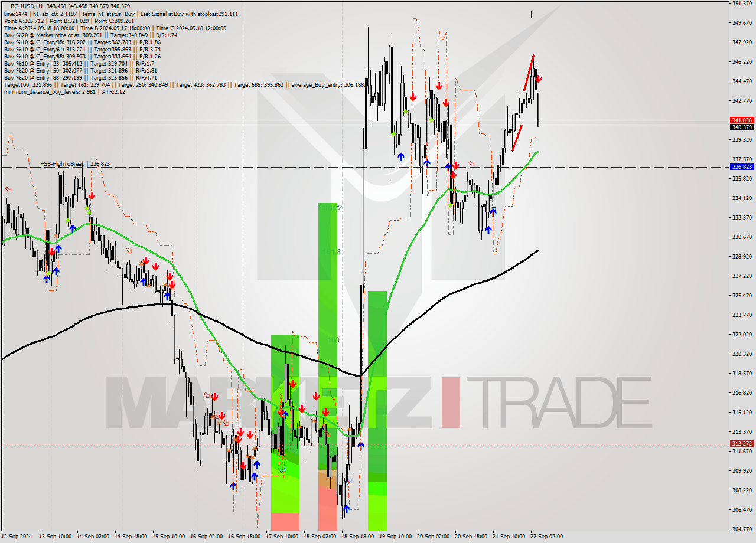Select the '16 Sep 02:00' time label
This screenshot has width=756, height=543.
(206, 537)
